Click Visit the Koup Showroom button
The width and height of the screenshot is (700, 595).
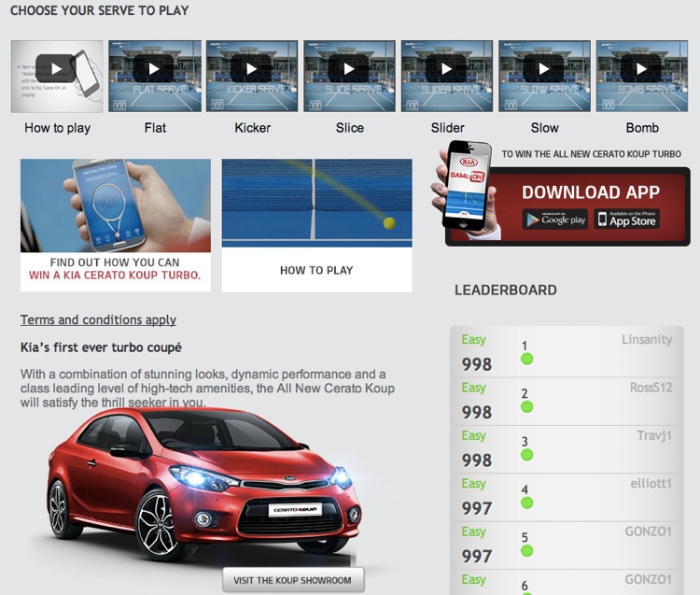click(293, 580)
